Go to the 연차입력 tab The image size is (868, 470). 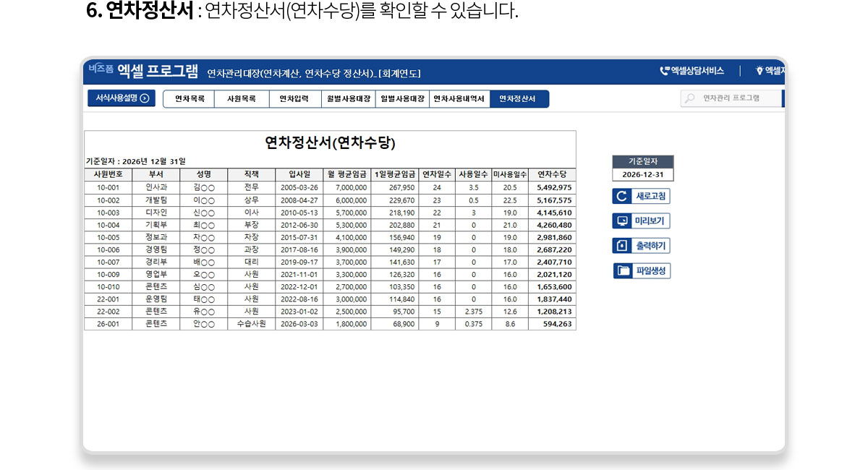[x=294, y=99]
